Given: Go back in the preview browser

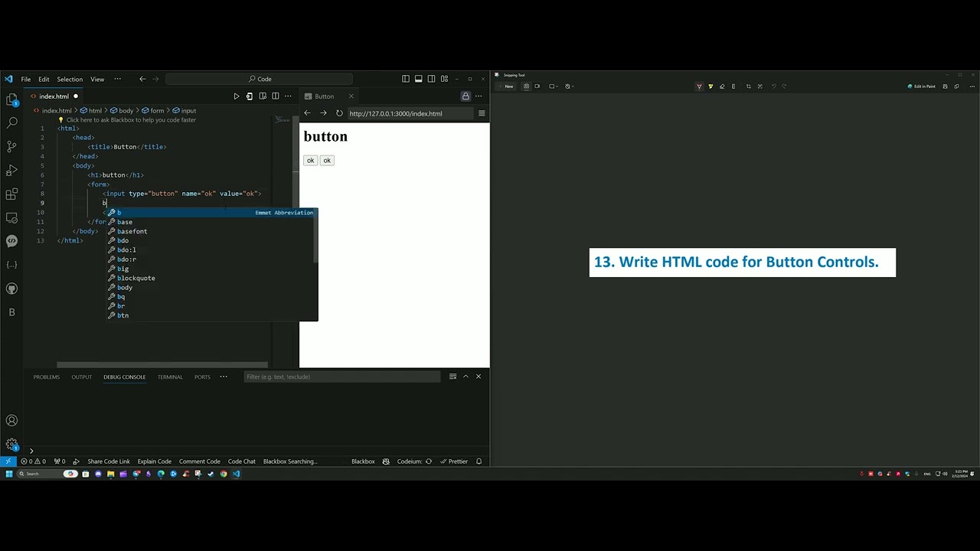Looking at the screenshot, I should click(307, 113).
